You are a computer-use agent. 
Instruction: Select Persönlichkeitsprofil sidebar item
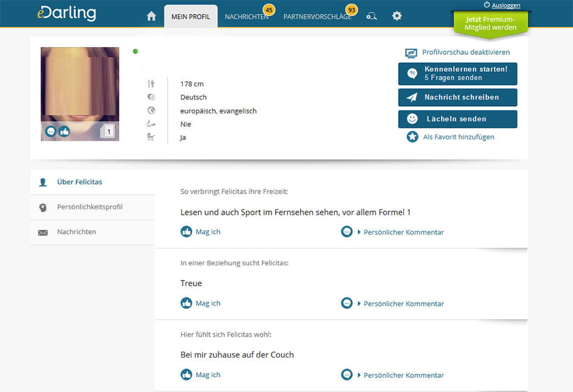92,207
